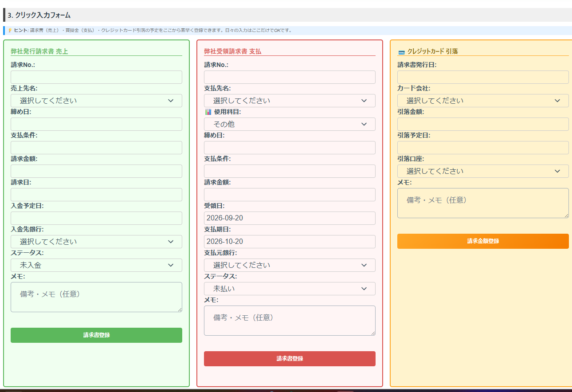Click the sales form メモ textarea

coord(96,297)
